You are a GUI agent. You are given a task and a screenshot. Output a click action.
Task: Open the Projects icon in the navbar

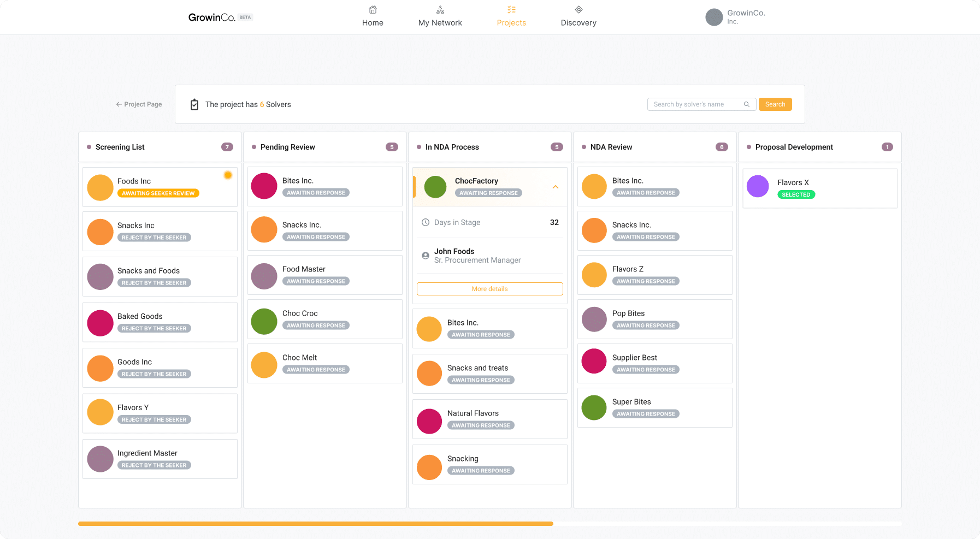point(511,9)
